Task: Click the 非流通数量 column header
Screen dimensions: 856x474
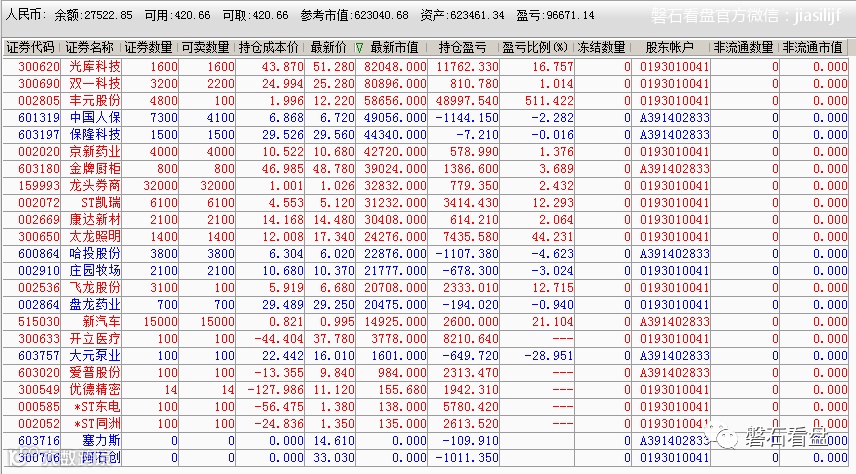Action: tap(744, 48)
